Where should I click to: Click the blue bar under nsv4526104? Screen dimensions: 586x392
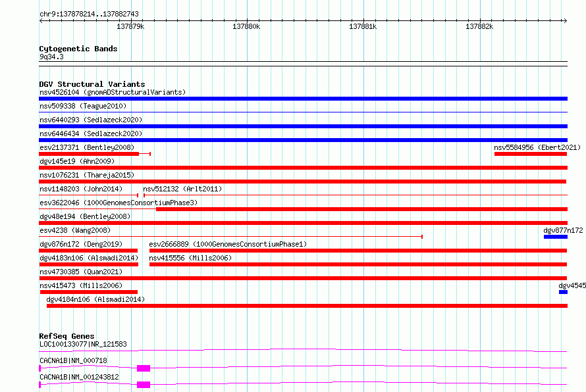point(303,99)
